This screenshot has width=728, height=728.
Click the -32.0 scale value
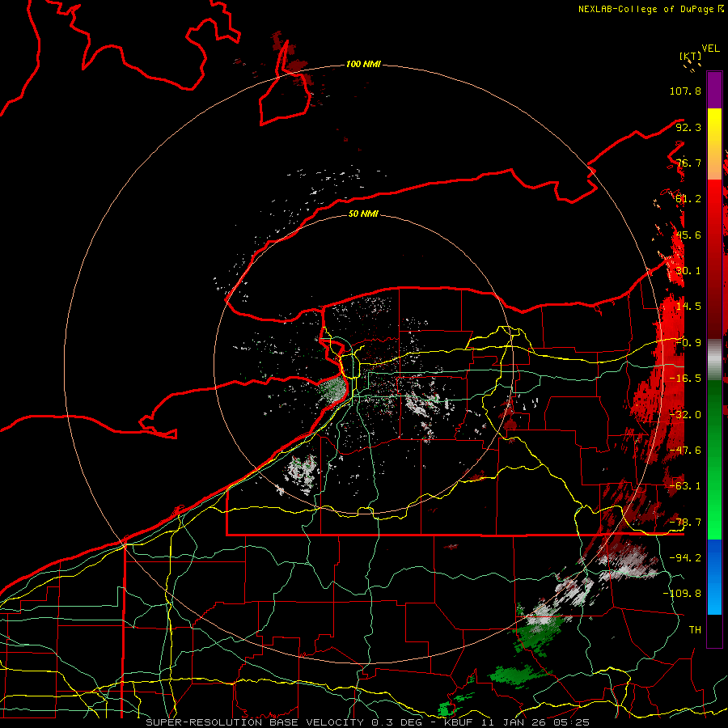click(x=685, y=415)
